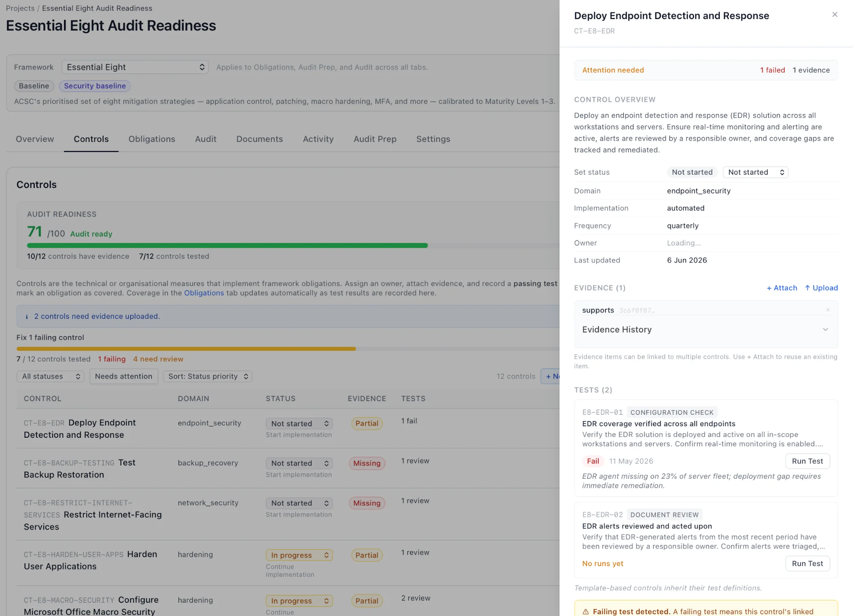
Task: Click the No runs yet label
Action: coord(603,564)
